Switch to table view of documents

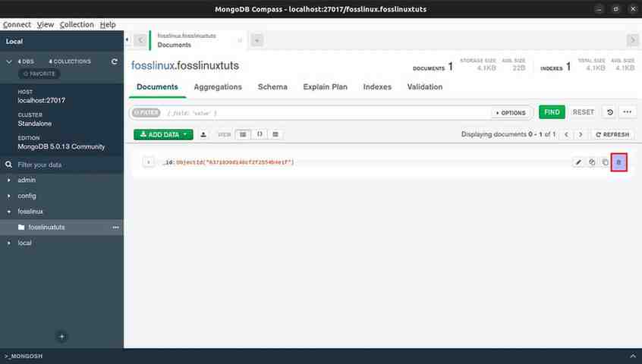275,134
